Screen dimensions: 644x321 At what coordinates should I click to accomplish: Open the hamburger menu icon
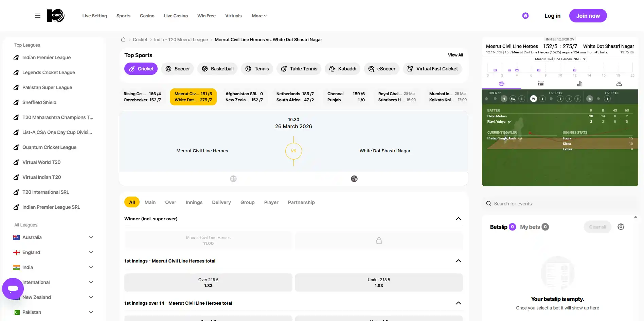click(38, 16)
